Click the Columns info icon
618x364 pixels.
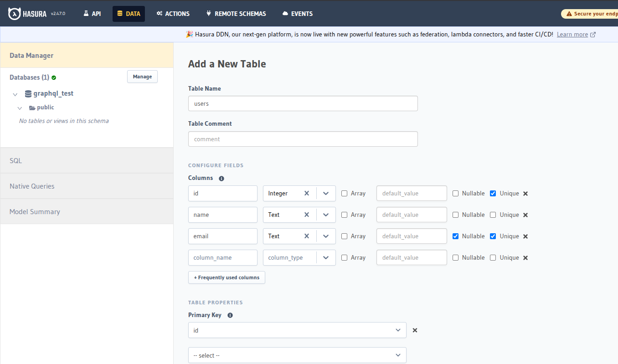221,179
